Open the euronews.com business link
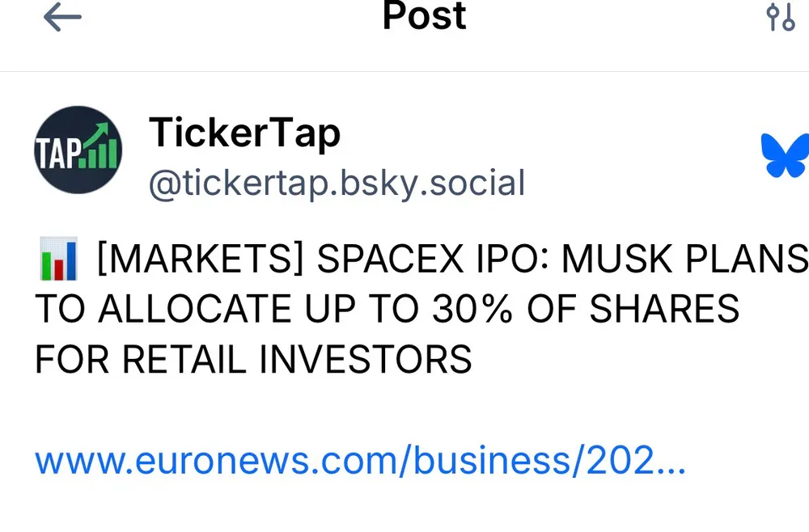 pos(360,462)
